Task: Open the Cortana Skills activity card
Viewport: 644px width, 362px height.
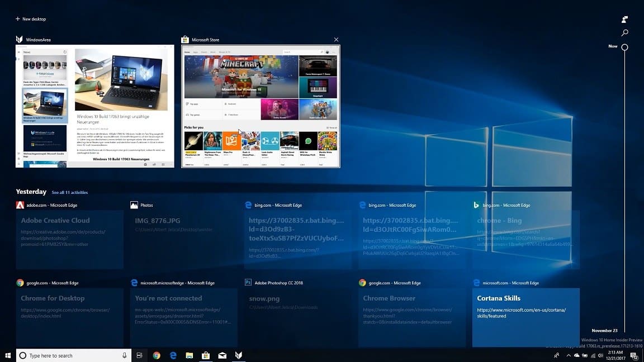Action: pos(525,317)
